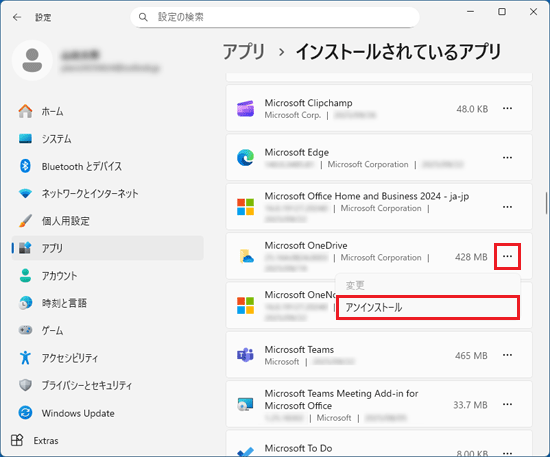Choose アンインストール from the context menu
The width and height of the screenshot is (550, 457).
pyautogui.click(x=428, y=308)
